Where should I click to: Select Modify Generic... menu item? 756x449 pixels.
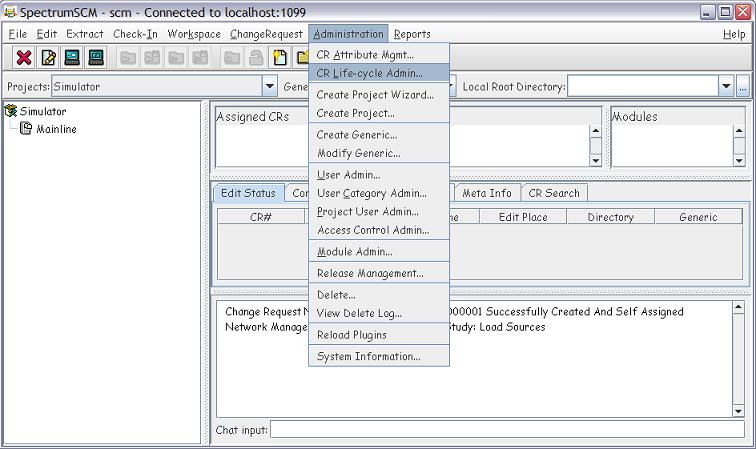click(379, 153)
